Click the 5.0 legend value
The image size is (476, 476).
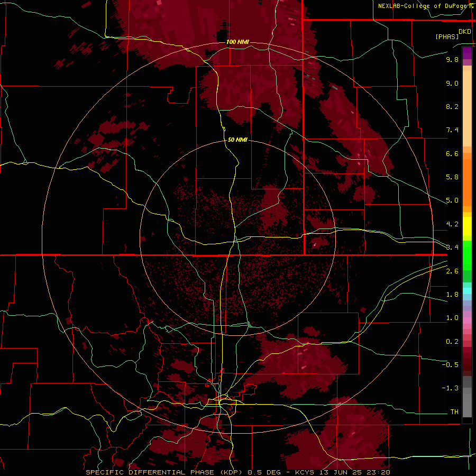point(452,200)
